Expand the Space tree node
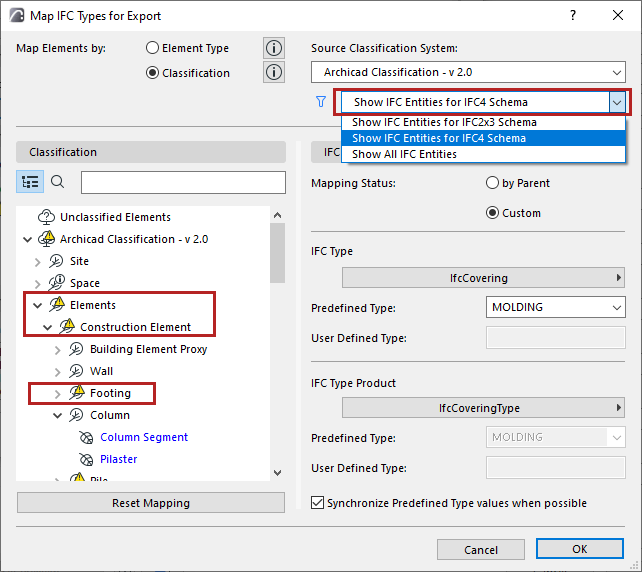 tap(38, 283)
